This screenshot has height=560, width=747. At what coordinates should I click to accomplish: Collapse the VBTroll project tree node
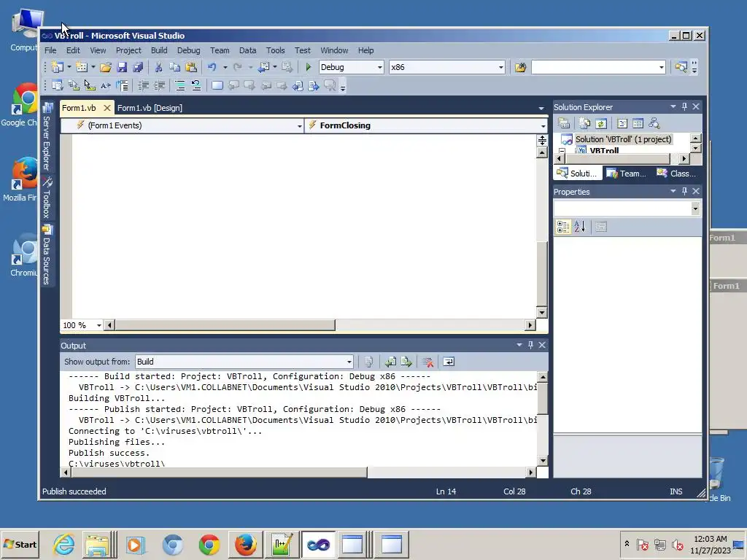click(562, 152)
